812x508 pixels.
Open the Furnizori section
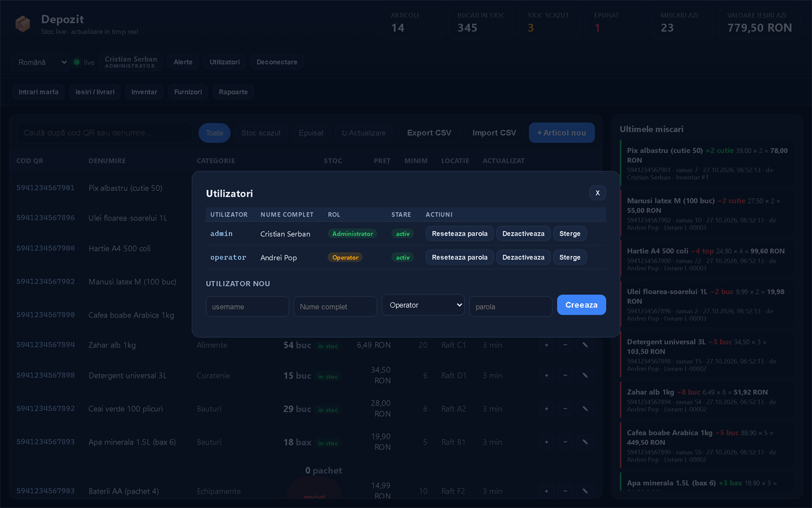(x=188, y=92)
